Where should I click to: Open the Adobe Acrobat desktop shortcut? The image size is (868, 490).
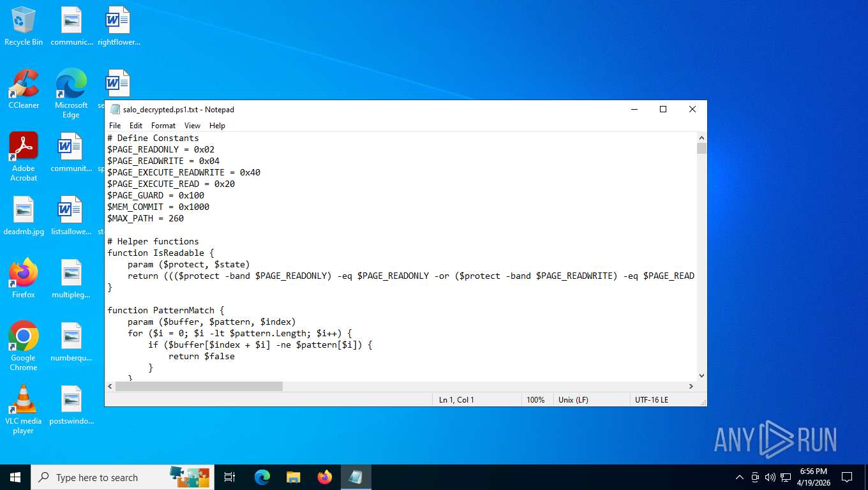pos(24,156)
